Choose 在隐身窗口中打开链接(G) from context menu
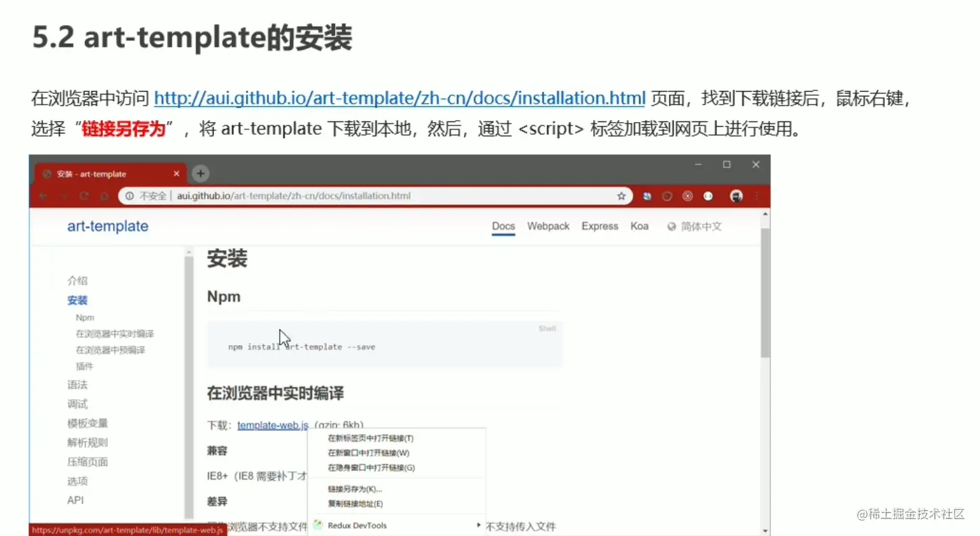 [396, 468]
